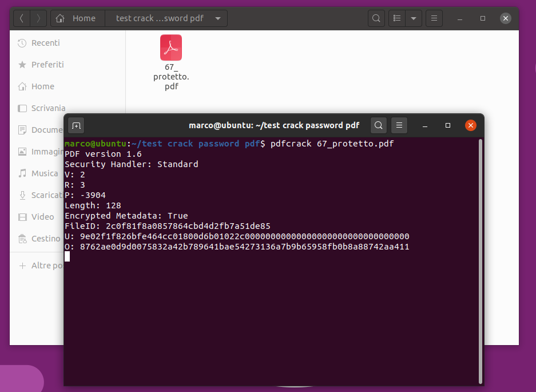
Task: Click the 'O:' hash line in terminal
Action: [237, 247]
